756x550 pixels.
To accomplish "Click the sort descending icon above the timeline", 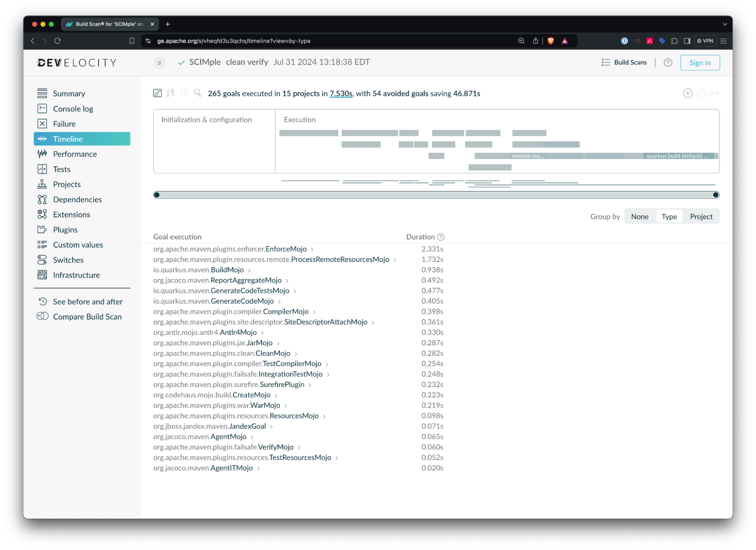I will click(171, 93).
